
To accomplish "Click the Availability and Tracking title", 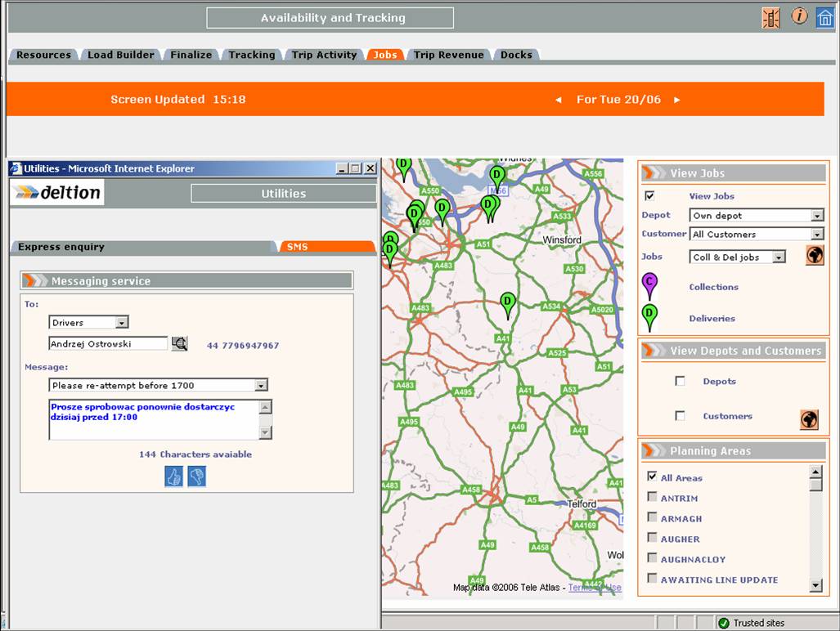I will click(x=330, y=18).
